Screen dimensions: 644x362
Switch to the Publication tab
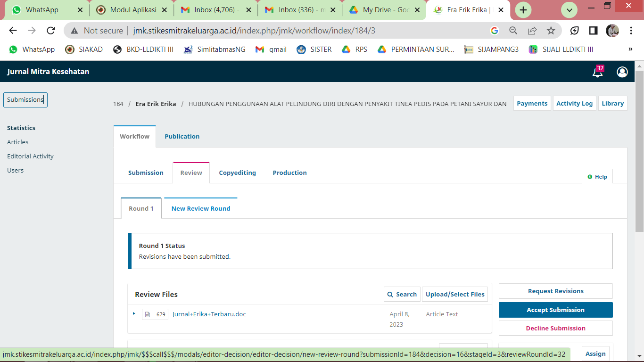pos(182,136)
